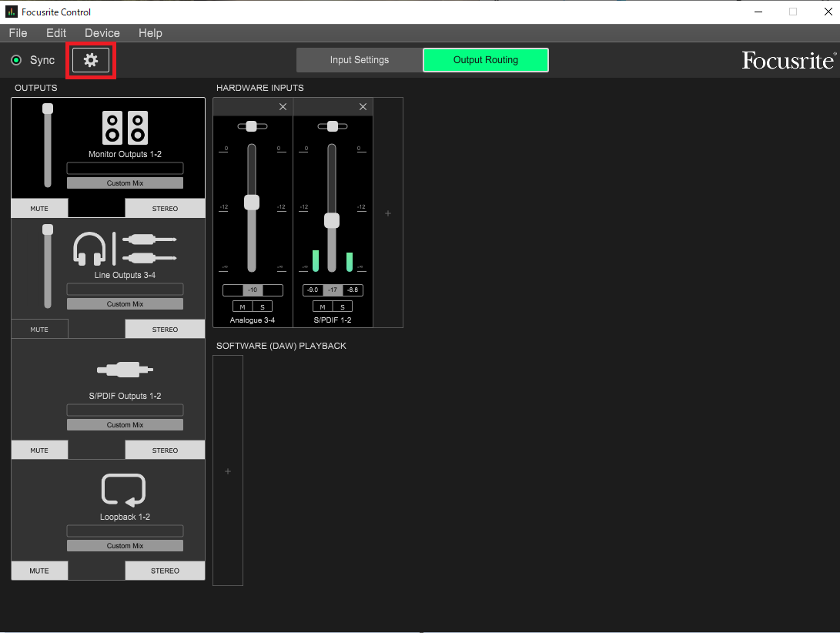Click the -8.8 right peak readout on S/PDIF 1-2

tap(353, 290)
